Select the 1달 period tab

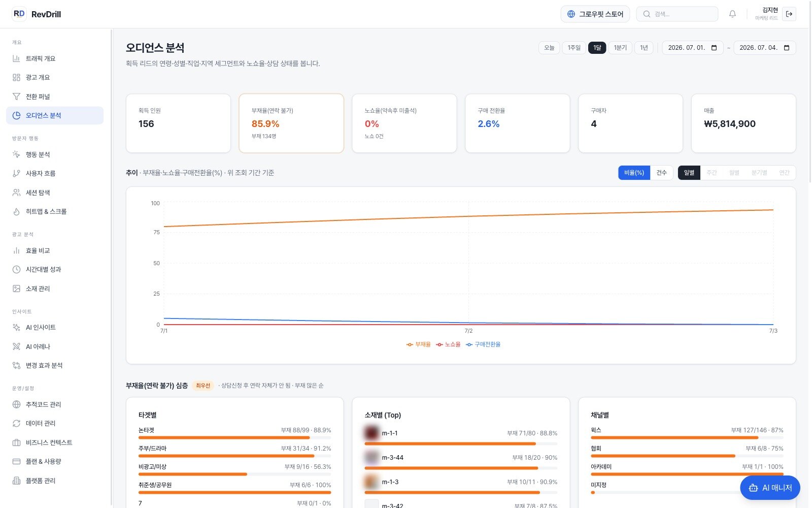coord(597,48)
